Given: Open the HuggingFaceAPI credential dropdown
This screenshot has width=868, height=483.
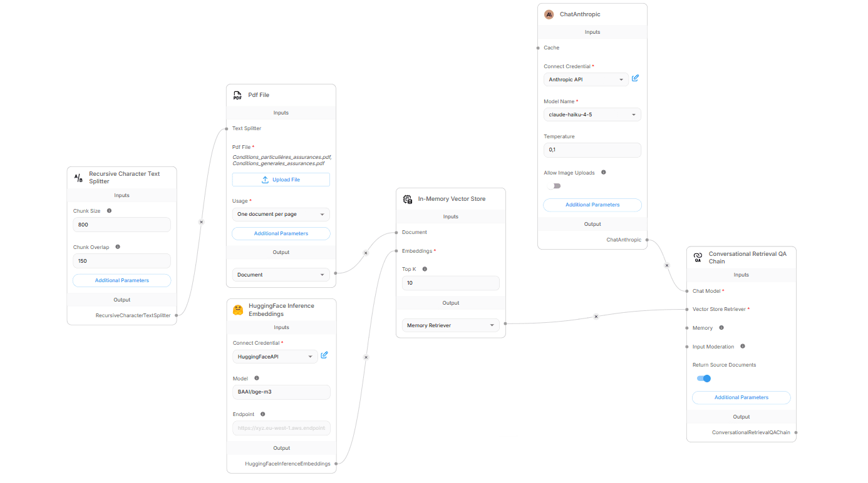Looking at the screenshot, I should click(x=276, y=357).
